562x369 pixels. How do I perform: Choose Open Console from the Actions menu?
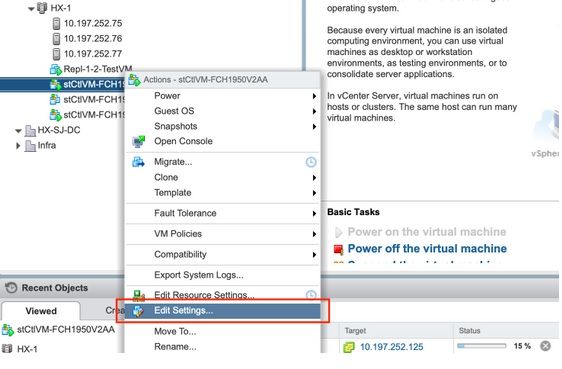point(223,142)
